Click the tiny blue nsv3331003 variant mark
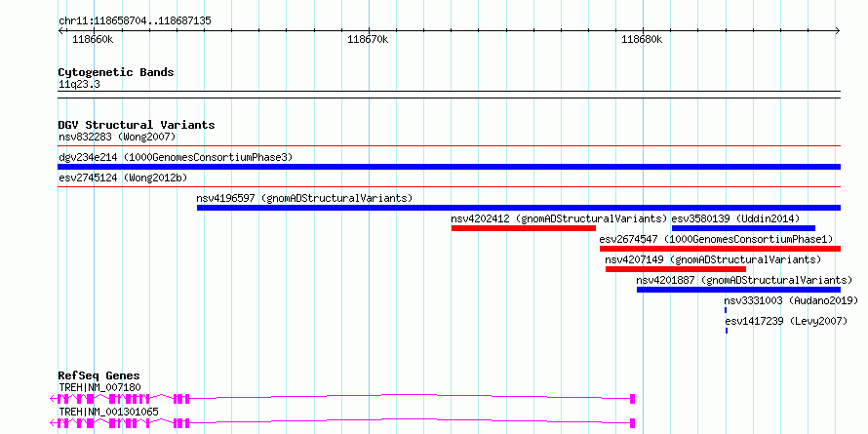868x434 pixels. coord(726,310)
